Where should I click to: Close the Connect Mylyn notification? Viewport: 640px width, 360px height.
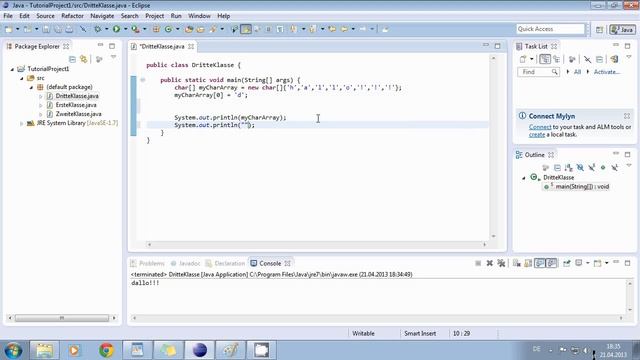pos(627,116)
